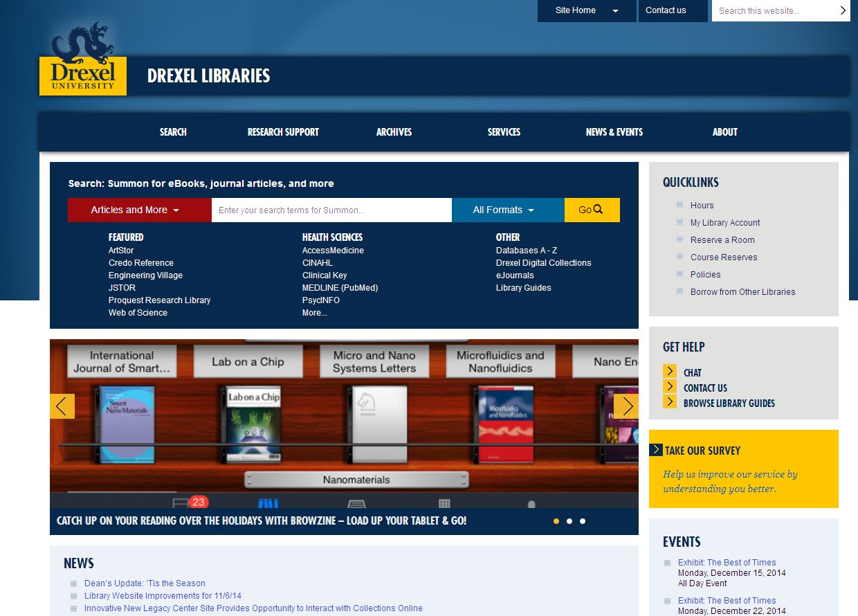This screenshot has height=616, width=858.
Task: Open Library Guides under Other
Action: (x=524, y=288)
